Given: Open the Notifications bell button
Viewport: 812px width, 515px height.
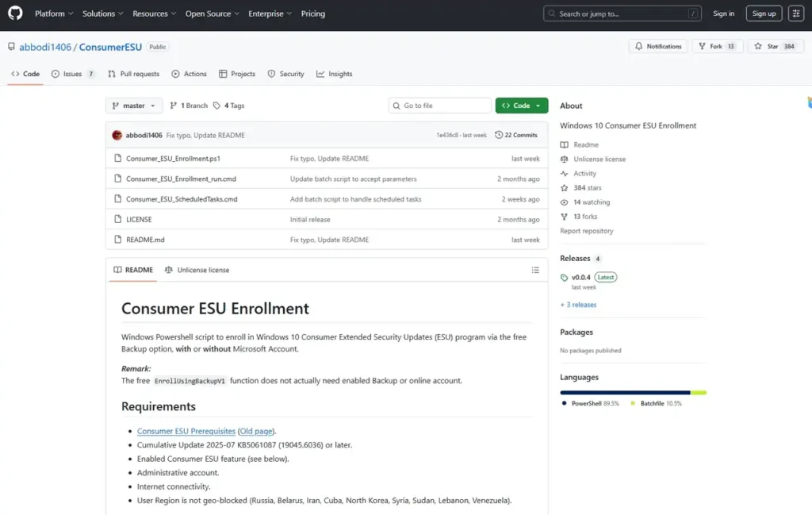Looking at the screenshot, I should pos(657,47).
